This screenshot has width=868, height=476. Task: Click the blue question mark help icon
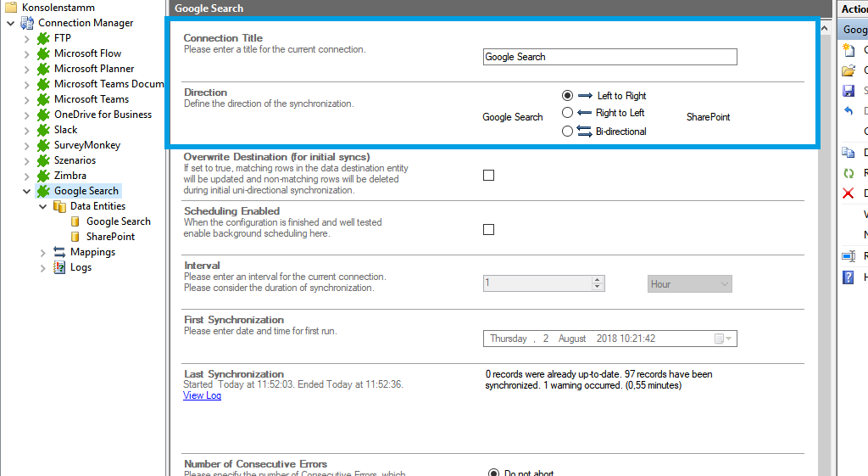[849, 277]
